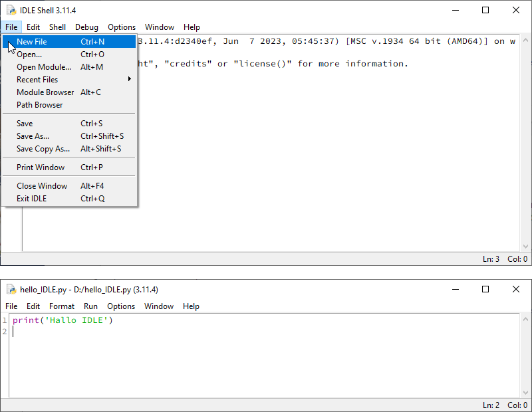Click the 05:45:37 build time text

coord(313,41)
